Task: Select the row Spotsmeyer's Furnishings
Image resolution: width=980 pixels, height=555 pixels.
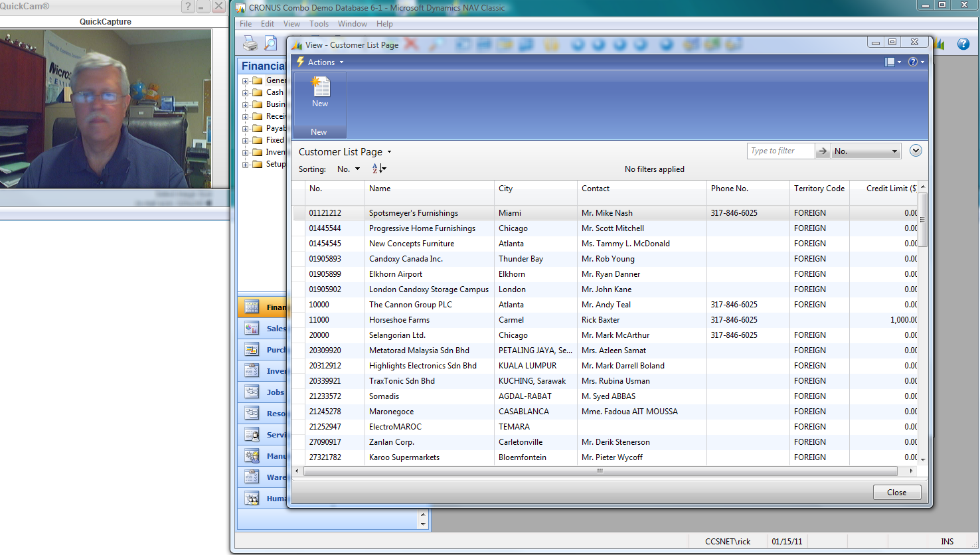Action: tap(606, 213)
